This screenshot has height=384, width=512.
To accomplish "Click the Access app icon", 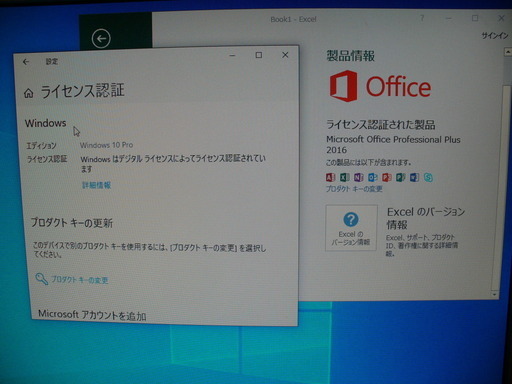I will pos(330,177).
